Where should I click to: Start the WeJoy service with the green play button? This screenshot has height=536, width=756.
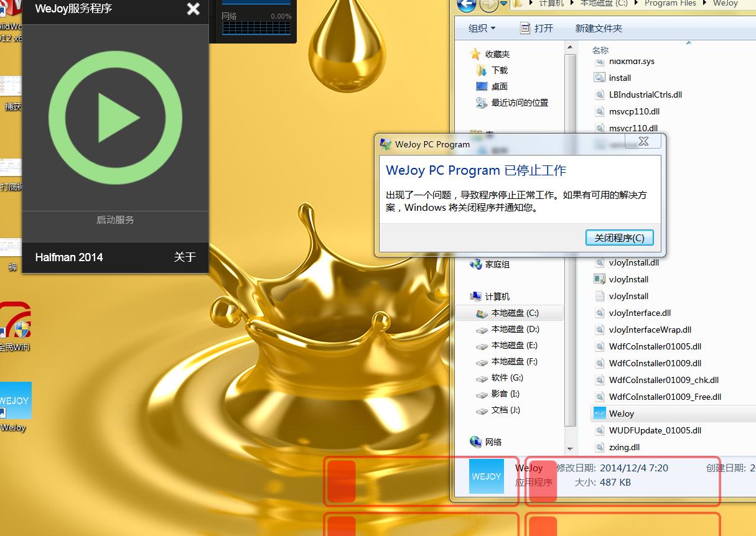click(x=115, y=118)
